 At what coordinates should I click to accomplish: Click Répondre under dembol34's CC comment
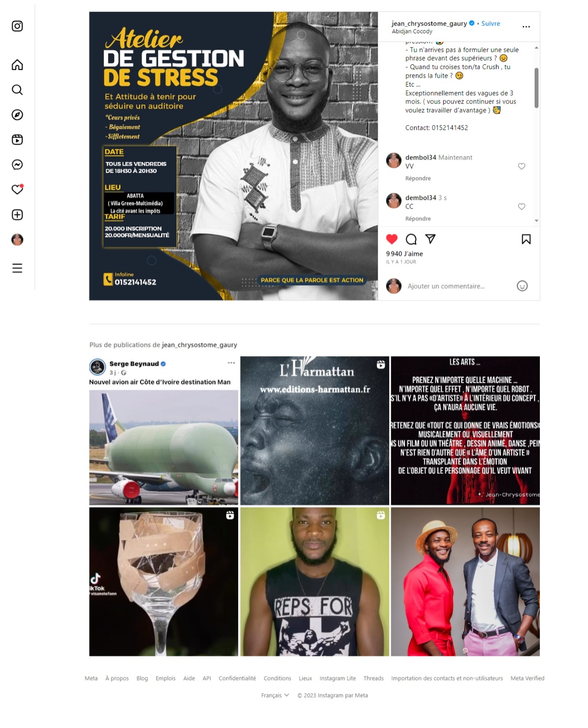[418, 219]
